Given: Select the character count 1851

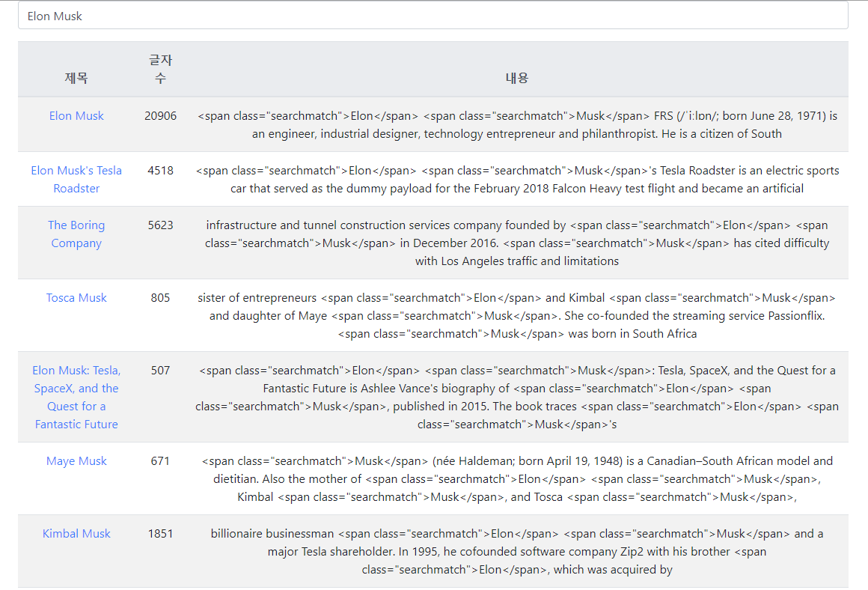Looking at the screenshot, I should click(x=161, y=534).
